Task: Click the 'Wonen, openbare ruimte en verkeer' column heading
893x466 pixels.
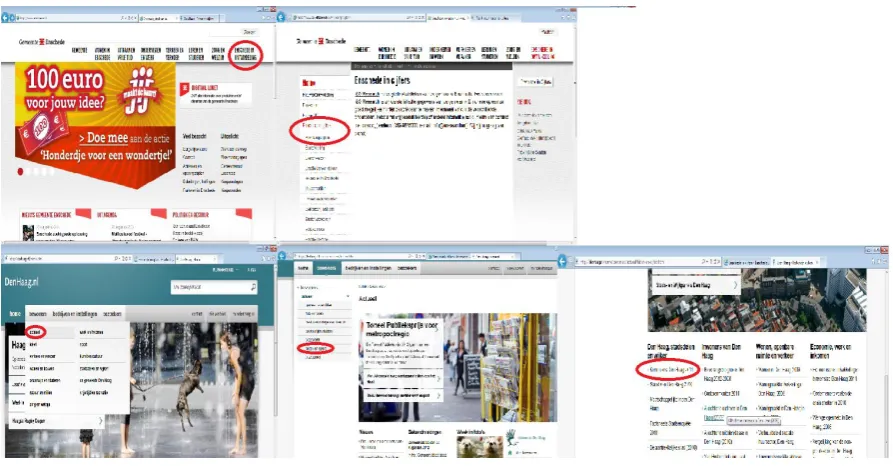Action: (x=777, y=351)
